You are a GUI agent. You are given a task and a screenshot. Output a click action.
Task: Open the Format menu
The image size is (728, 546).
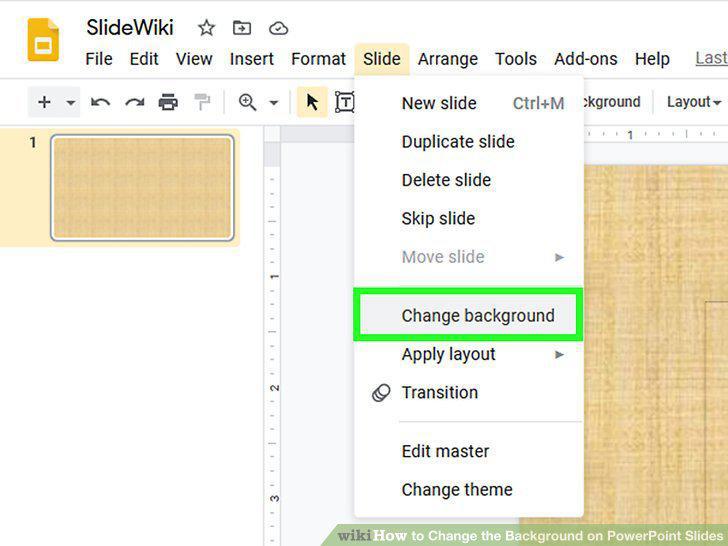pyautogui.click(x=318, y=59)
